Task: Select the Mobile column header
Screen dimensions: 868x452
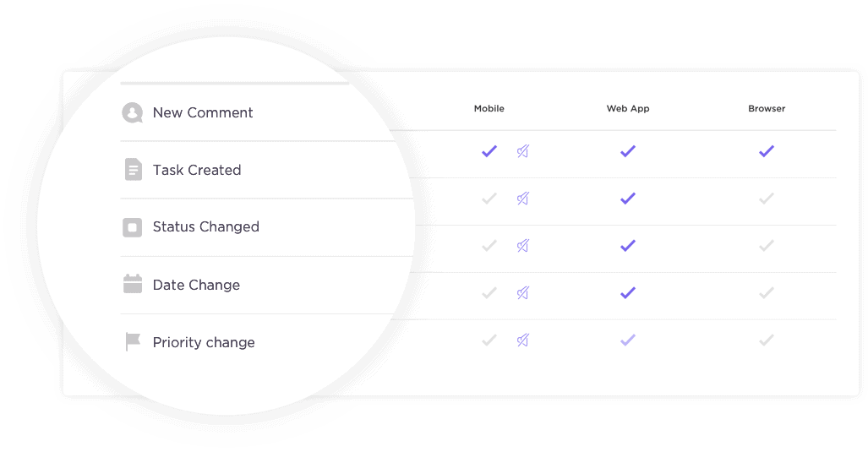Action: tap(489, 108)
